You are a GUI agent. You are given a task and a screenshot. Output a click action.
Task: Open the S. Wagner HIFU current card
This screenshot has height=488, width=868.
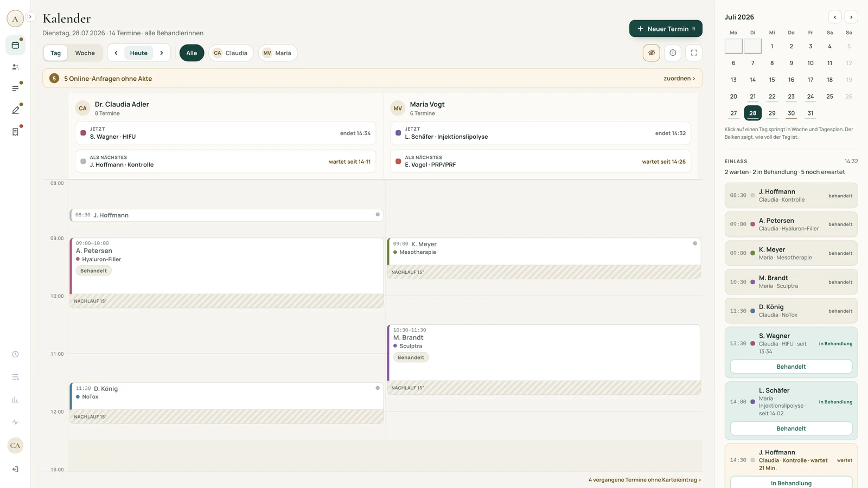(225, 133)
